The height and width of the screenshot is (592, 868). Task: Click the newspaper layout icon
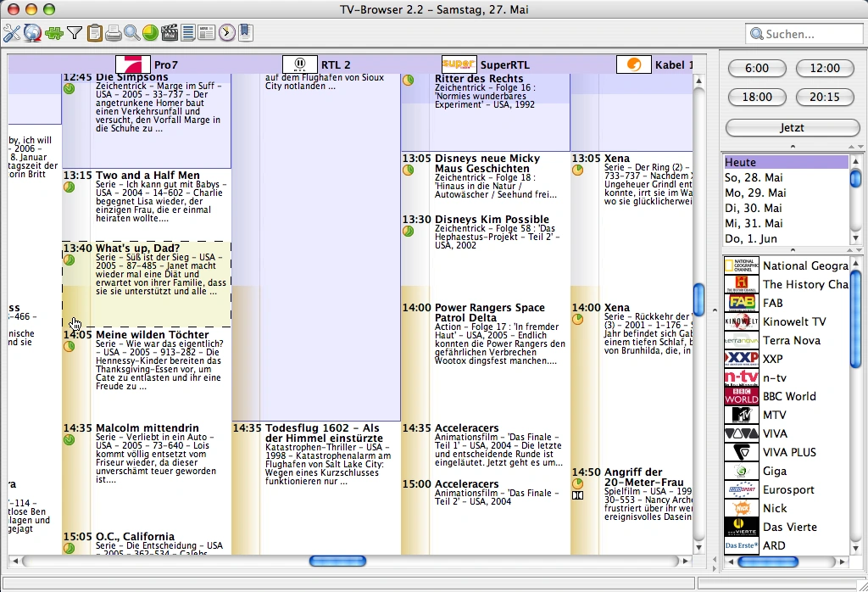207,33
